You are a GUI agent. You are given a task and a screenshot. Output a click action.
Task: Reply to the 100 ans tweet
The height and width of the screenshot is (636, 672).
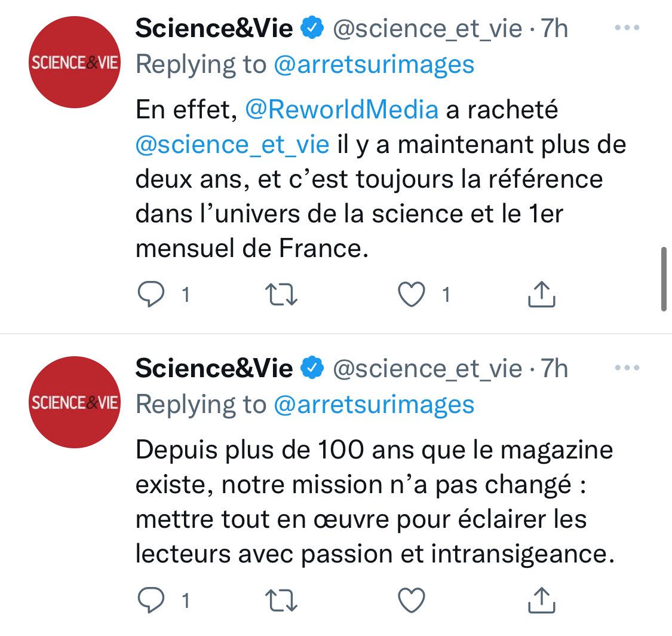point(148,600)
